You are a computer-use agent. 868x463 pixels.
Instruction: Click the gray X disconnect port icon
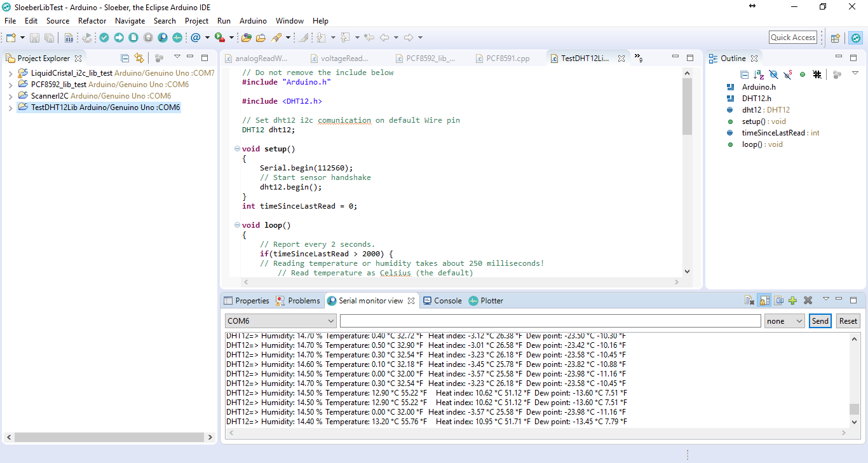(808, 300)
